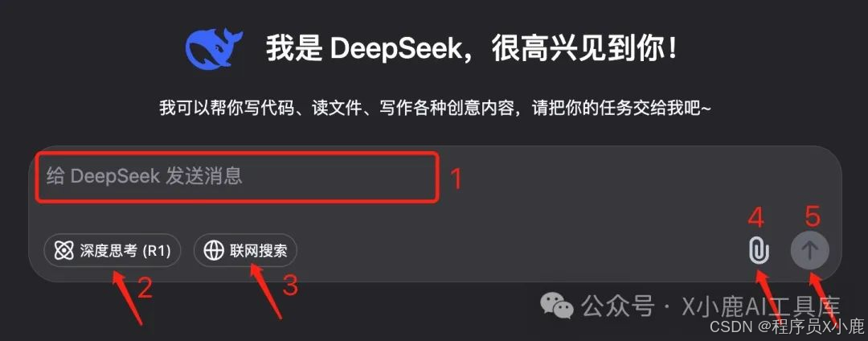Click the 公众号 · X小鹿AI工具库 watermark text
Image resolution: width=868 pixels, height=341 pixels.
[710, 306]
